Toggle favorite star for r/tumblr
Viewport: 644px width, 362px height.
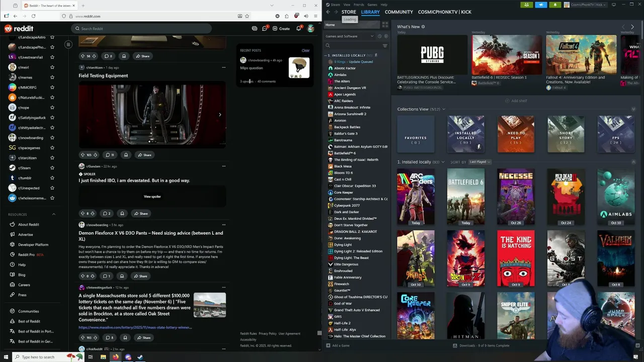(52, 178)
